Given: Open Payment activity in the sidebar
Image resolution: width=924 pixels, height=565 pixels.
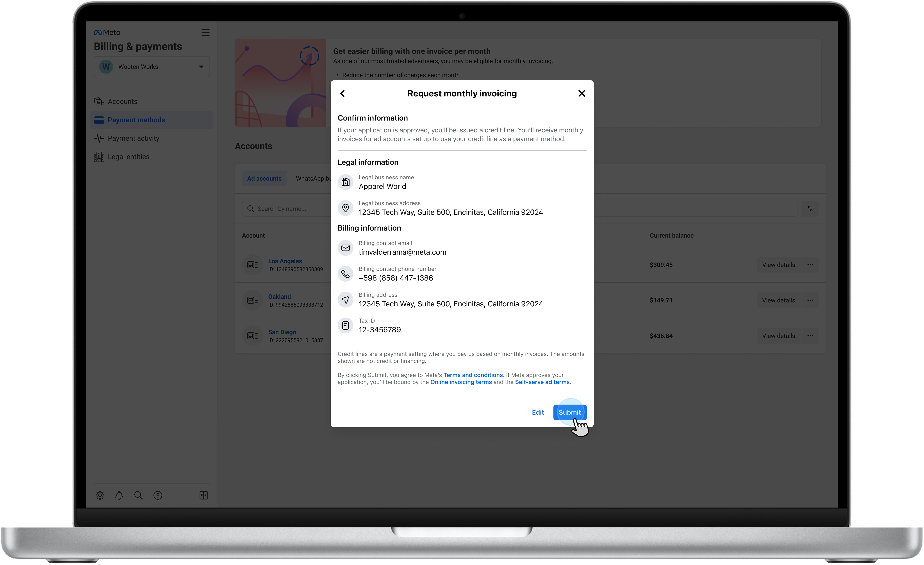Looking at the screenshot, I should point(152,138).
